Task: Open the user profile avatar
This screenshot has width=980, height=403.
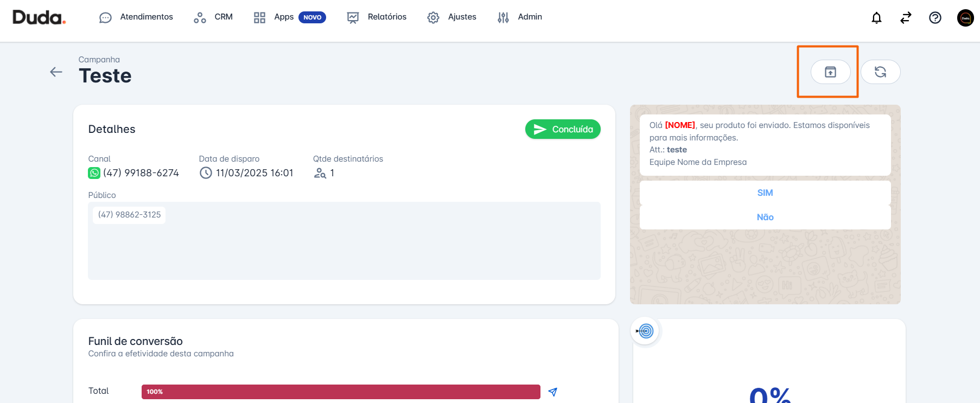Action: 965,18
